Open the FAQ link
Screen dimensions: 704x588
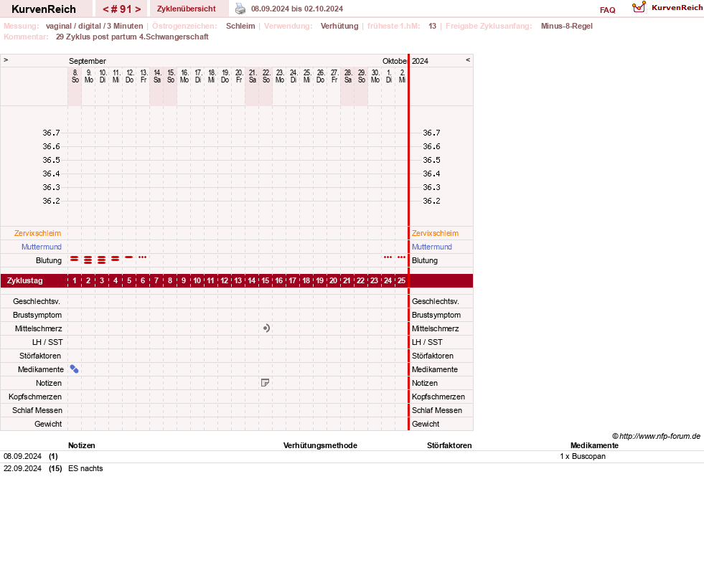coord(607,10)
